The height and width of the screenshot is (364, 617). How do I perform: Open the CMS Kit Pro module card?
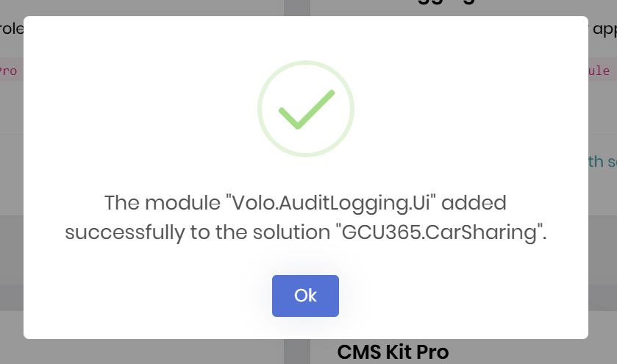[x=393, y=352]
